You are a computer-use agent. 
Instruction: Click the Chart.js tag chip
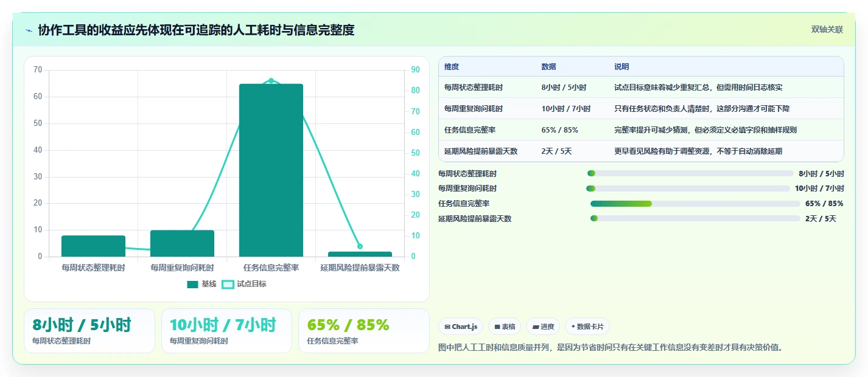(x=460, y=327)
